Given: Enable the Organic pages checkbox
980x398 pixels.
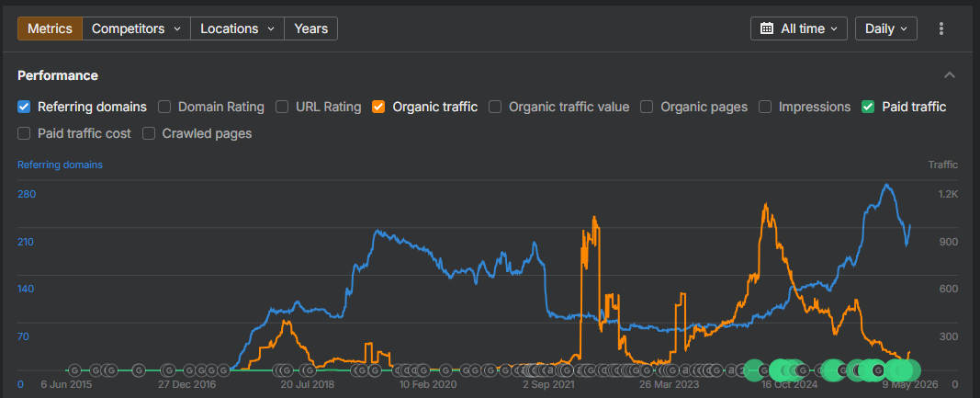Looking at the screenshot, I should [647, 107].
